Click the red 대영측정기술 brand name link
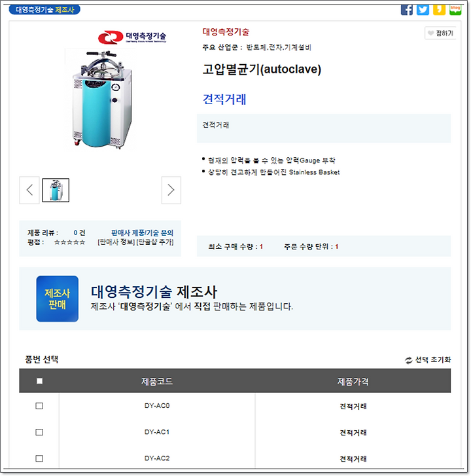Viewport: 471px width, 476px height. tap(226, 31)
